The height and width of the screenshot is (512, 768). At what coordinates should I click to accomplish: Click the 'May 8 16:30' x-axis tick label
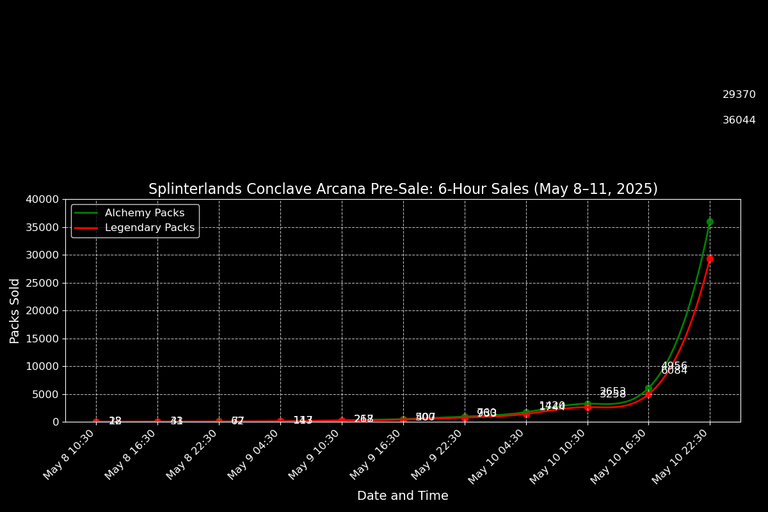click(x=130, y=455)
